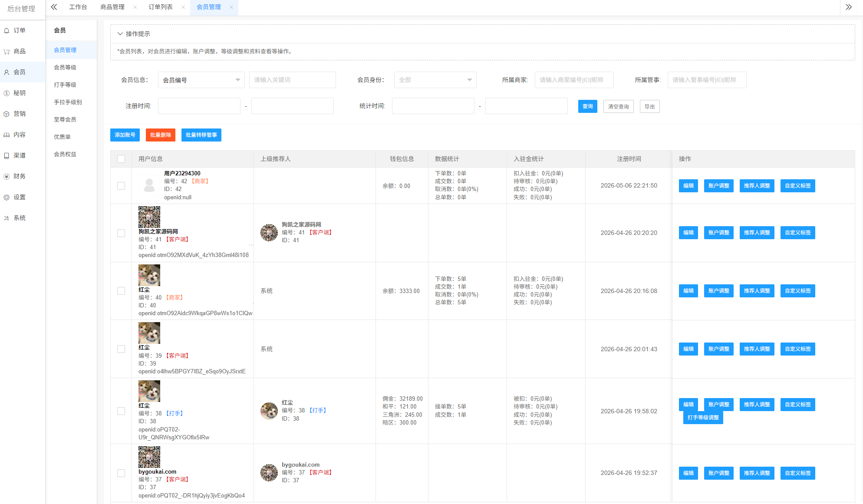Screen dimensions: 863x504
Task: Open the 会员身份 dropdown showing 全部
Action: (x=435, y=80)
